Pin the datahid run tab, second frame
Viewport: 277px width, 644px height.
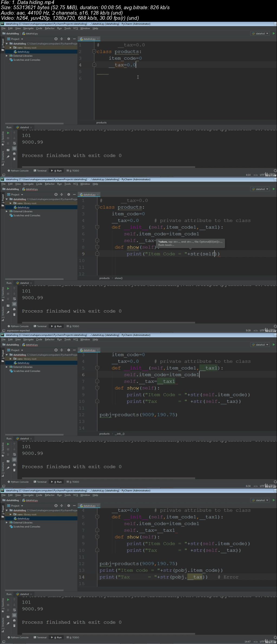pos(8,312)
